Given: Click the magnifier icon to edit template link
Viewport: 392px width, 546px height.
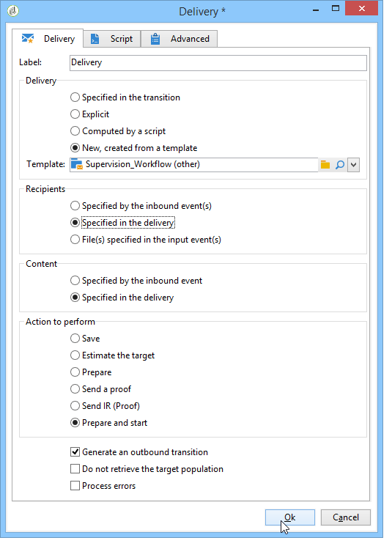Looking at the screenshot, I should click(x=340, y=165).
